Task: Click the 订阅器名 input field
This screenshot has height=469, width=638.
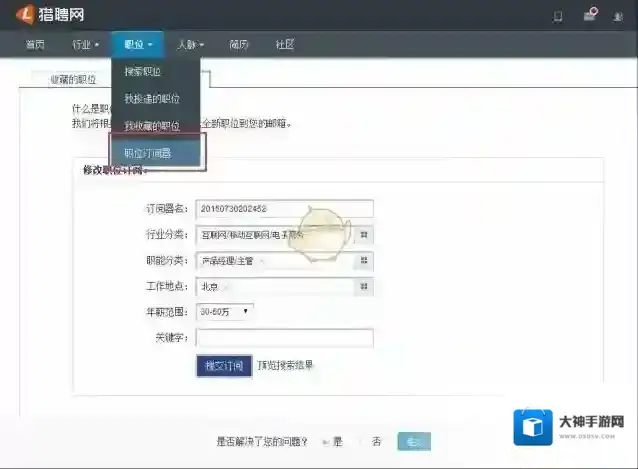Action: pos(284,209)
